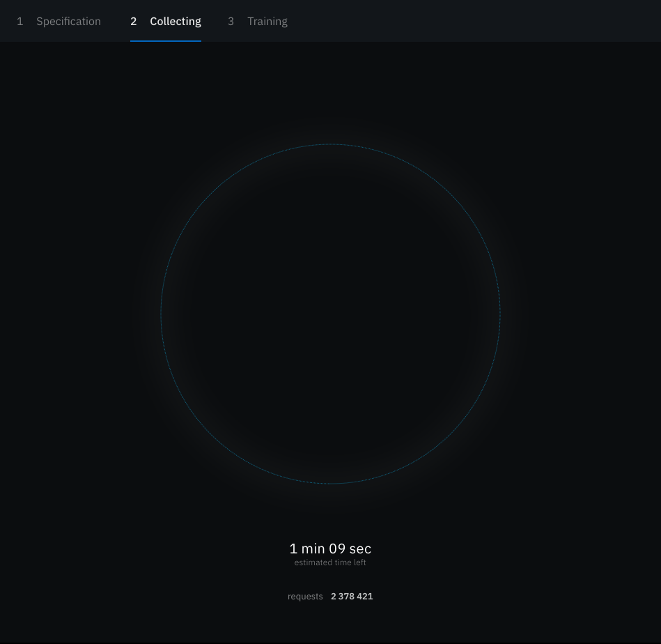Select the Collecting step tab

click(x=175, y=22)
